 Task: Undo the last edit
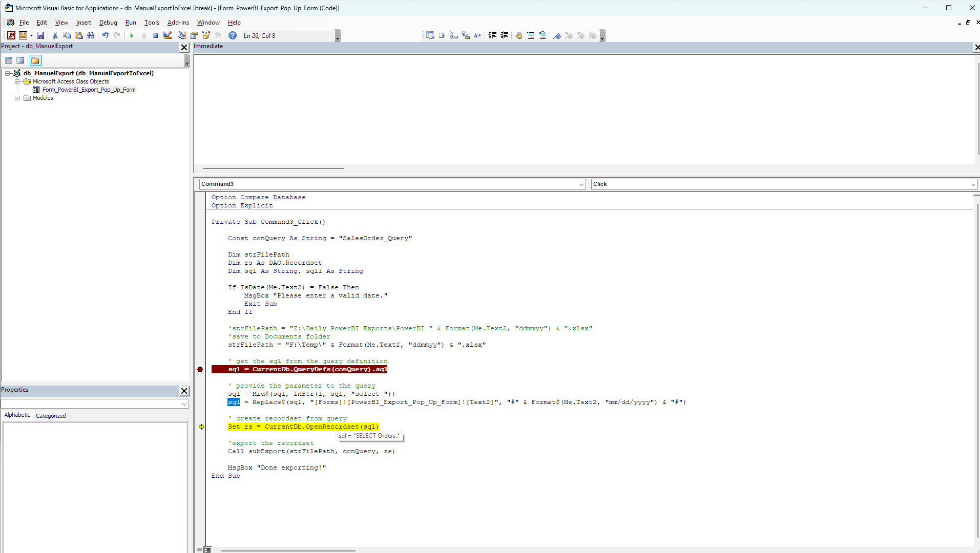pos(105,35)
